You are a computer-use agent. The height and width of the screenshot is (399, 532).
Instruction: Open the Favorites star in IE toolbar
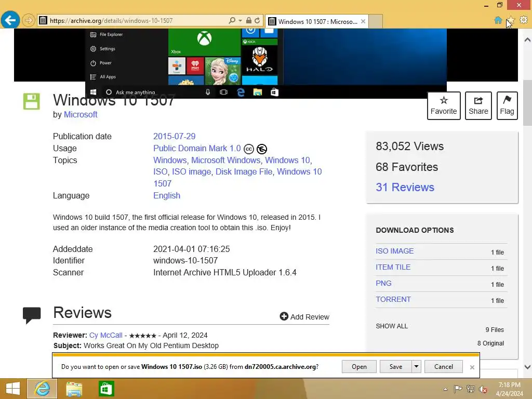[x=511, y=20]
